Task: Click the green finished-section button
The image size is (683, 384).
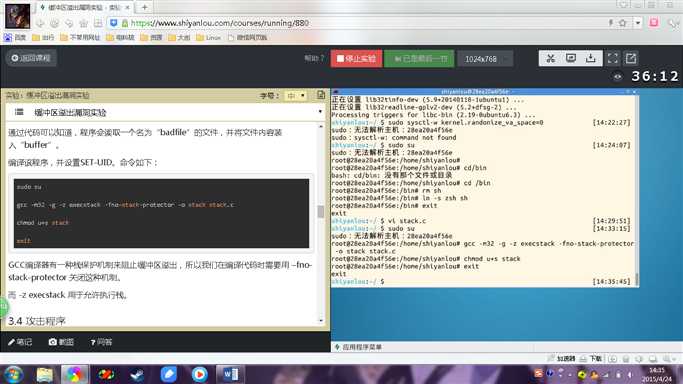Action: pos(419,58)
